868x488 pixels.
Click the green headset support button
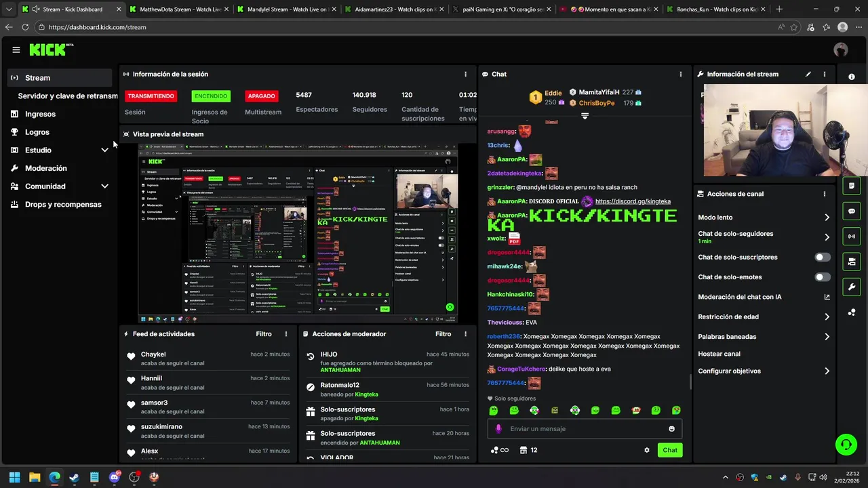[846, 445]
